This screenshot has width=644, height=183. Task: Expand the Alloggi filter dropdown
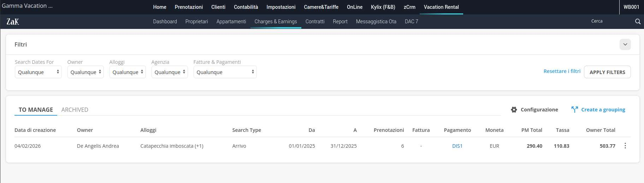[x=128, y=72]
